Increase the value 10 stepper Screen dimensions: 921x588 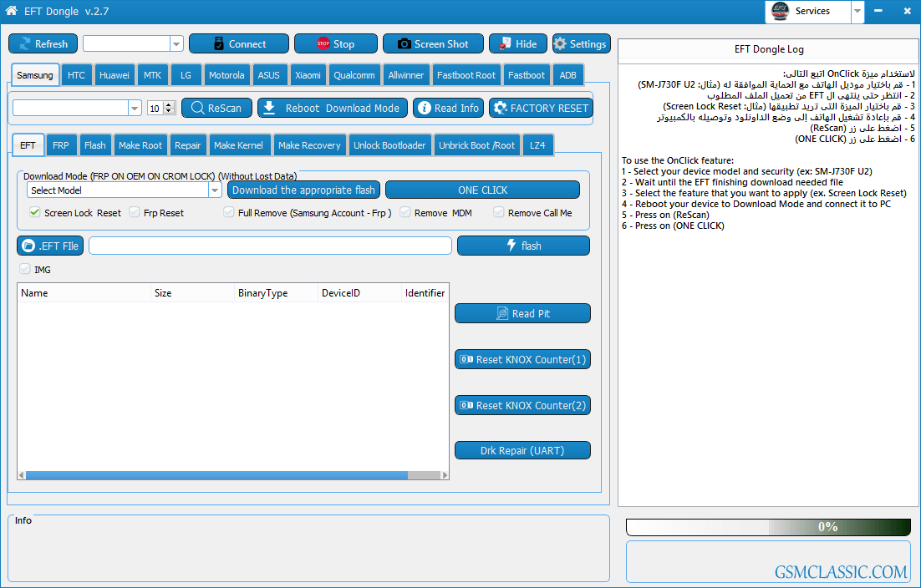[x=169, y=105]
